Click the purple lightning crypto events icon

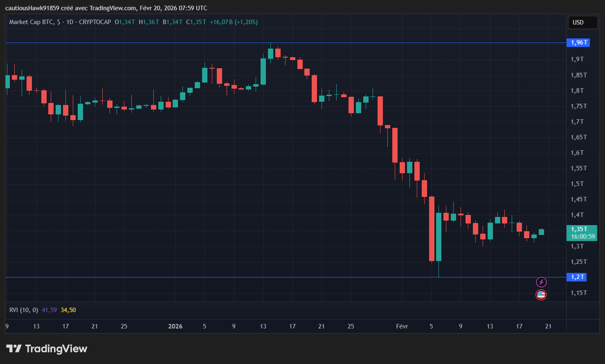[541, 281]
